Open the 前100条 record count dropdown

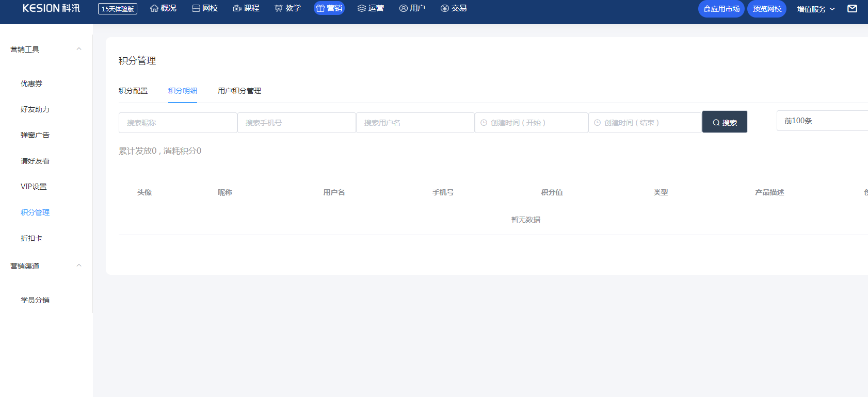point(822,121)
